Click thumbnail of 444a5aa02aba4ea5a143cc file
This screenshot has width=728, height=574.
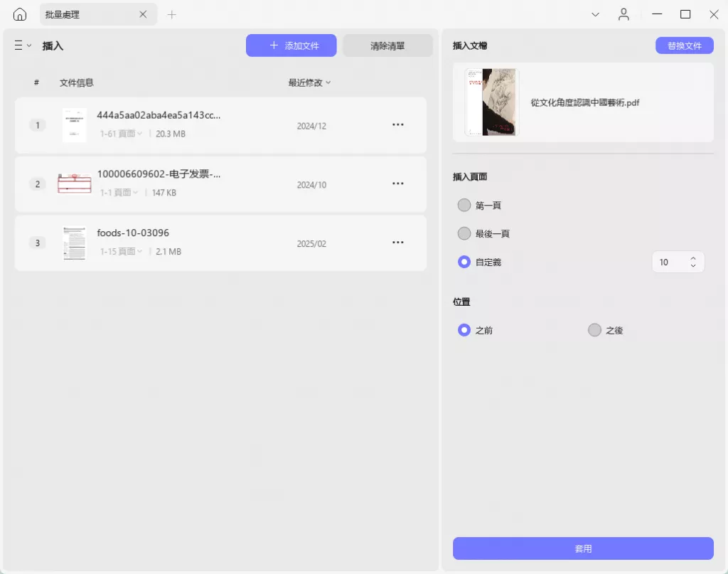pos(74,125)
